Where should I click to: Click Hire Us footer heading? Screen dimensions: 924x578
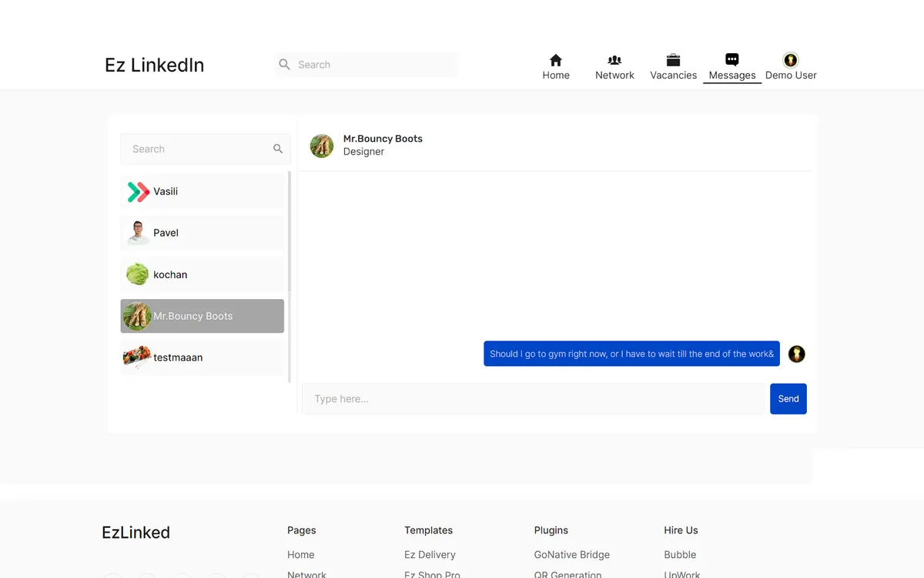click(681, 530)
